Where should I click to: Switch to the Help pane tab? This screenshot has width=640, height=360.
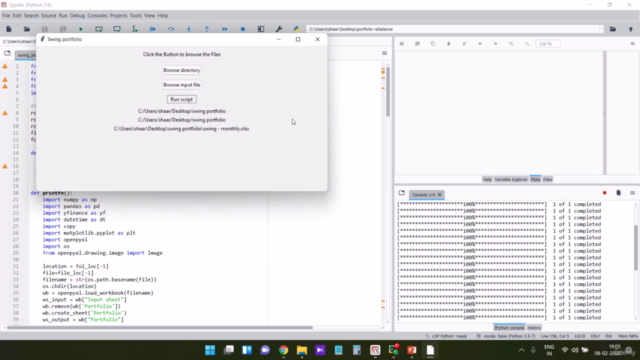tap(487, 180)
